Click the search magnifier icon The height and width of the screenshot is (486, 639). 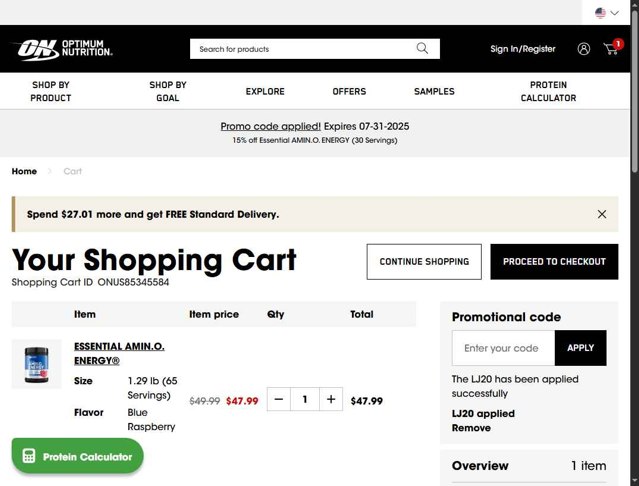click(423, 48)
